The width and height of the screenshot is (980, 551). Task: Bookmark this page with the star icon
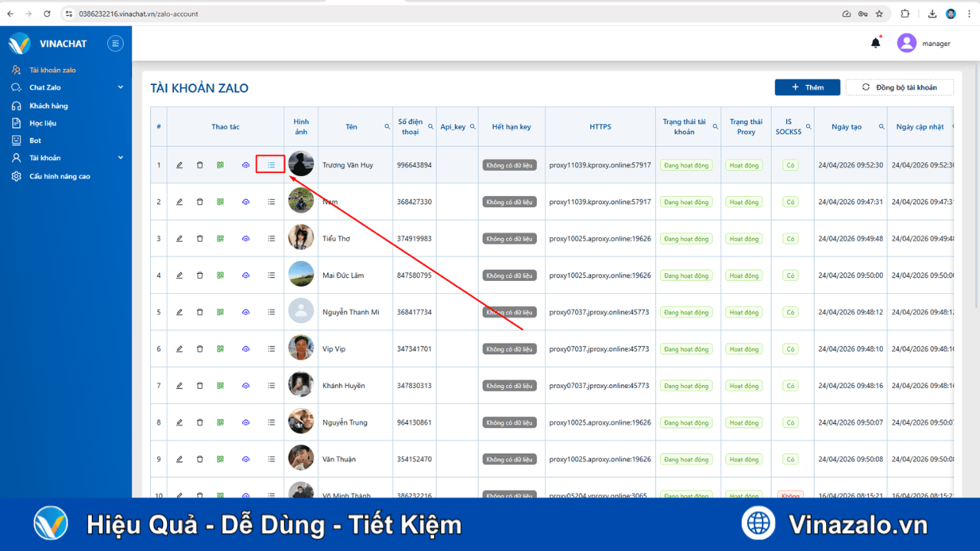click(x=879, y=14)
